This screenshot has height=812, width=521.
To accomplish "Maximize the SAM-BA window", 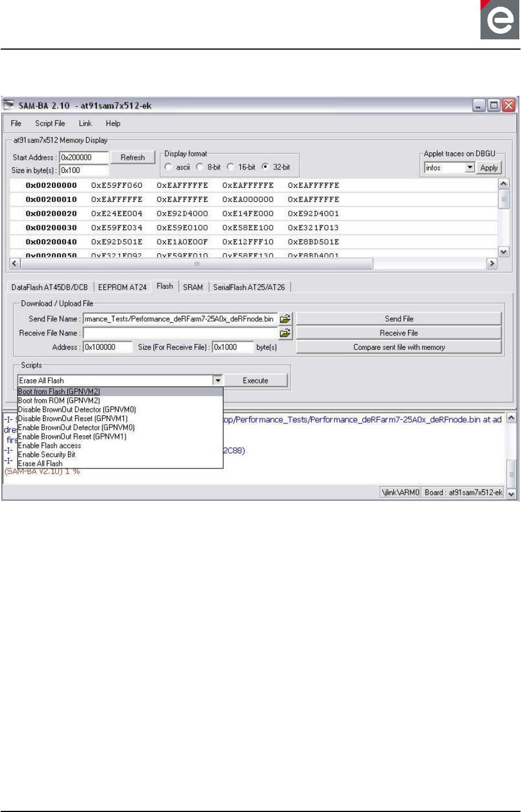I will click(494, 106).
